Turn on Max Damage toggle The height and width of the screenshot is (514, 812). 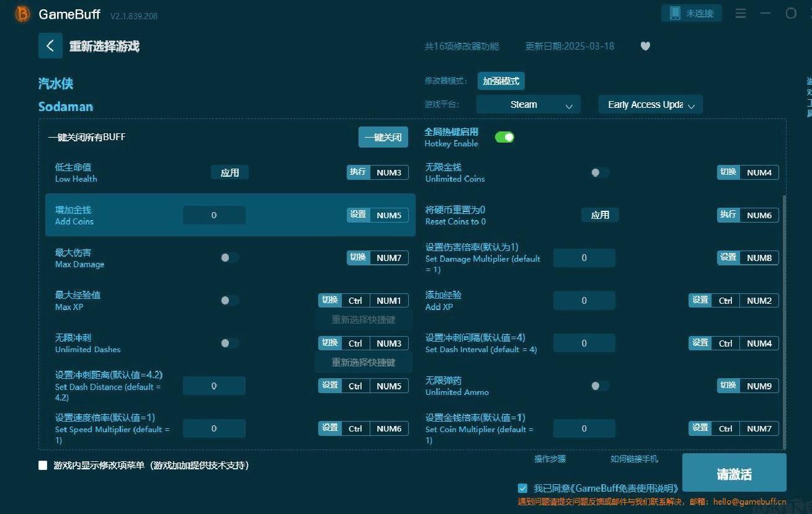coord(230,258)
